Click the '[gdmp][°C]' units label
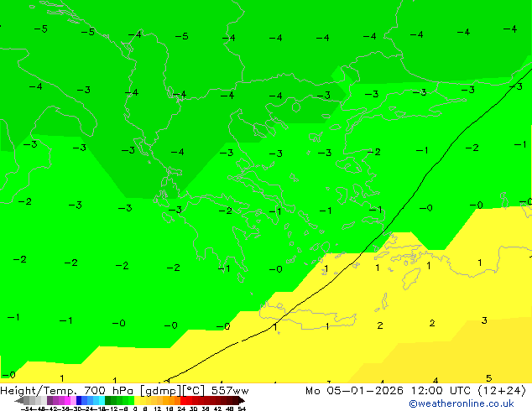The image size is (532, 411). (x=172, y=391)
